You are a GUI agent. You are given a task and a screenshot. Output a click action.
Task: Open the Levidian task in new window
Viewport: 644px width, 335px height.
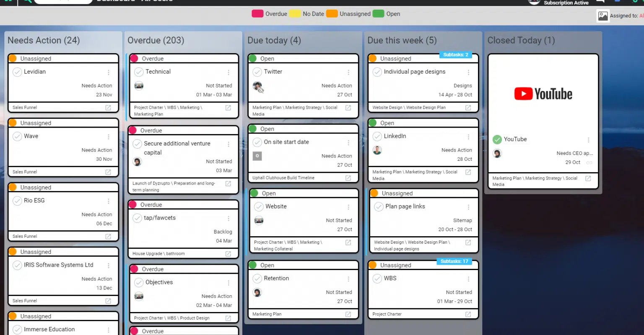click(x=108, y=108)
